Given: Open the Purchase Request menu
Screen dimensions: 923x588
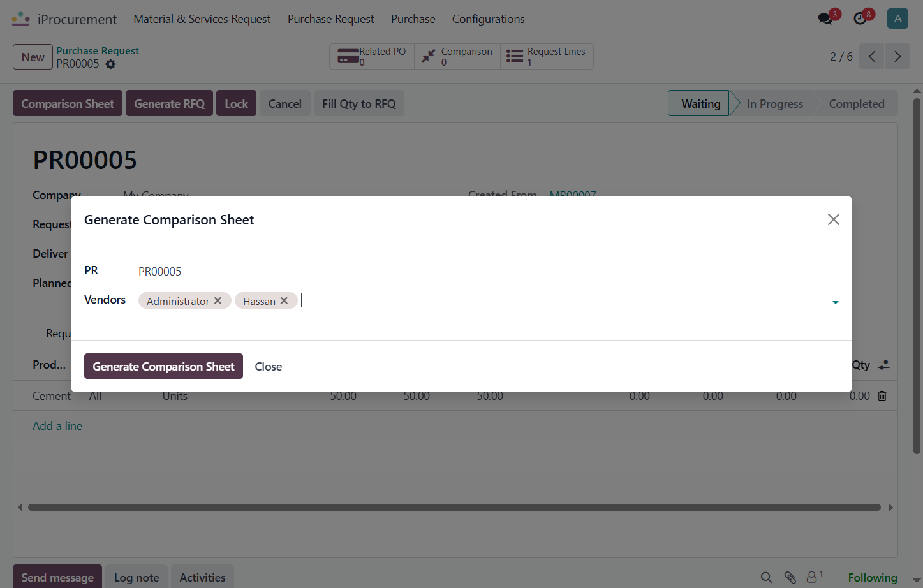Looking at the screenshot, I should pos(330,19).
